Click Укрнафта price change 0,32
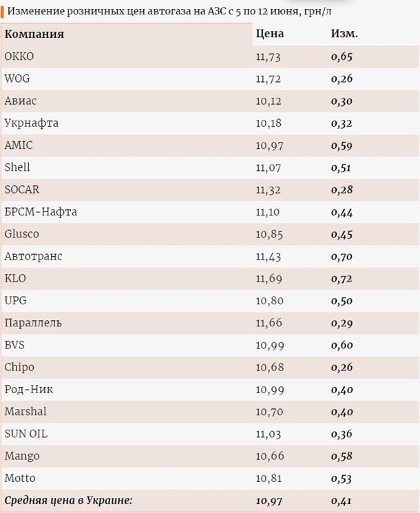Screen dimensions: 420x513 click(342, 123)
